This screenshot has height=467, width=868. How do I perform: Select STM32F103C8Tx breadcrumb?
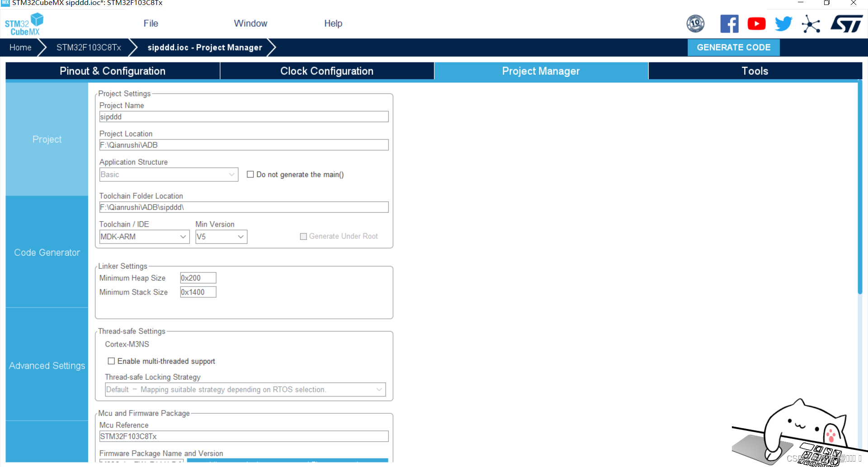coord(89,48)
